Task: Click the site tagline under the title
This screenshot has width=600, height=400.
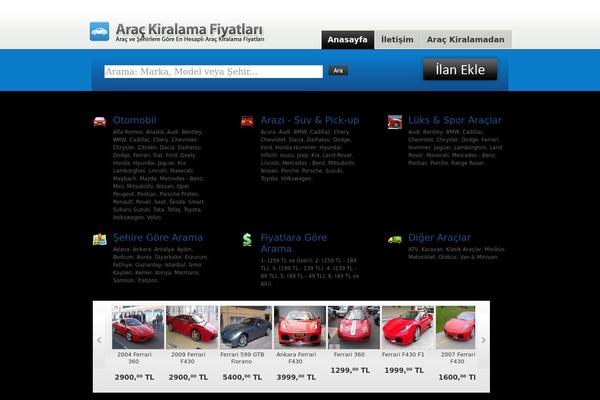Action: click(190, 39)
